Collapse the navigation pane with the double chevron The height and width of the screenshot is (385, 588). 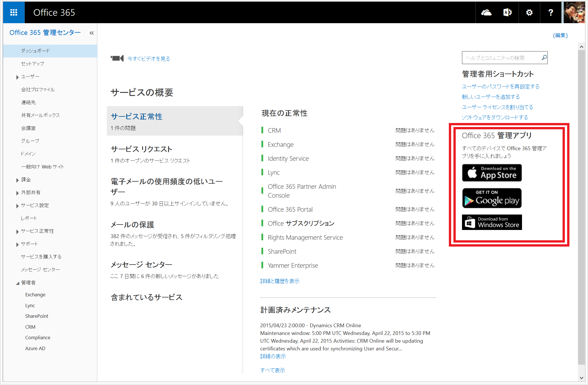pos(92,33)
